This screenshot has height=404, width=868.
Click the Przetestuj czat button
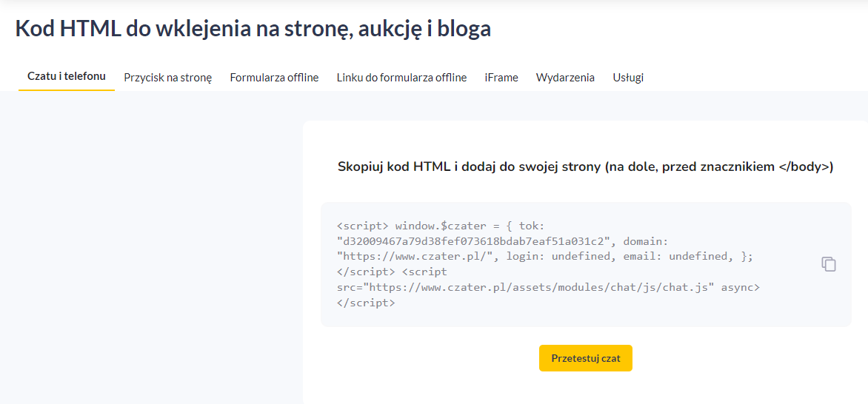[585, 358]
